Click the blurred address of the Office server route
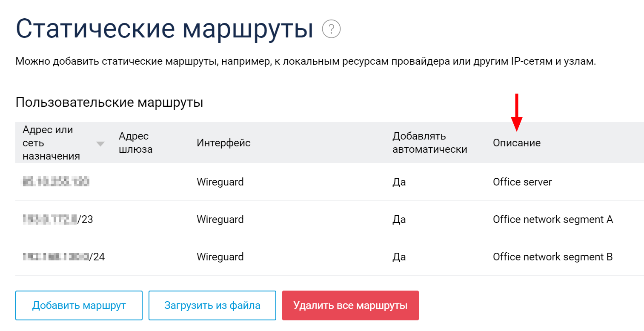644x331 pixels. coord(56,182)
